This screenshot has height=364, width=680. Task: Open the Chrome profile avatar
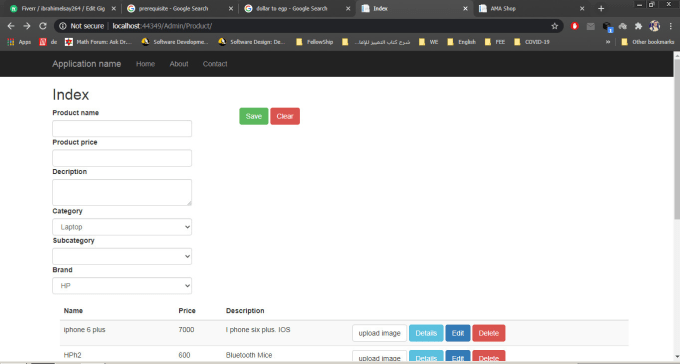pos(654,26)
